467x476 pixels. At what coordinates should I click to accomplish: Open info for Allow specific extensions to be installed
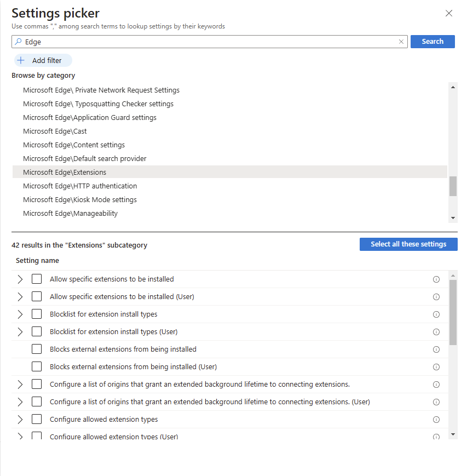(x=436, y=279)
